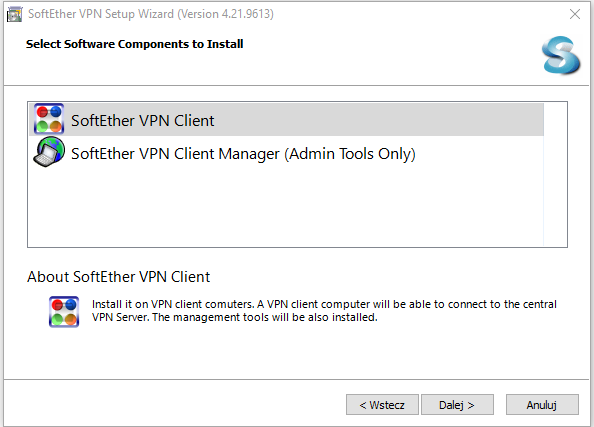Continue with the Dalej button
The image size is (594, 427).
pyautogui.click(x=457, y=405)
